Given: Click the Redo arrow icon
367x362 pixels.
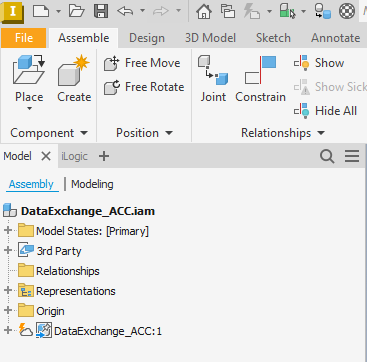Looking at the screenshot, I should click(x=161, y=11).
